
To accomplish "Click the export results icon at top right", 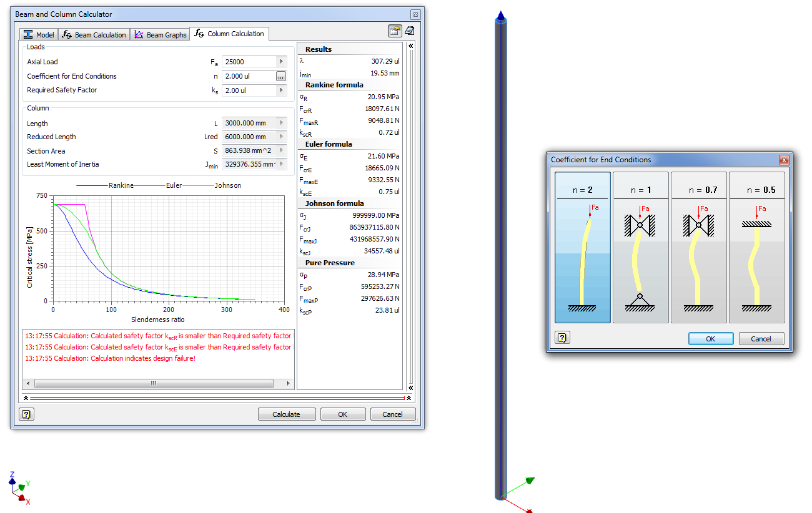I will tap(395, 30).
